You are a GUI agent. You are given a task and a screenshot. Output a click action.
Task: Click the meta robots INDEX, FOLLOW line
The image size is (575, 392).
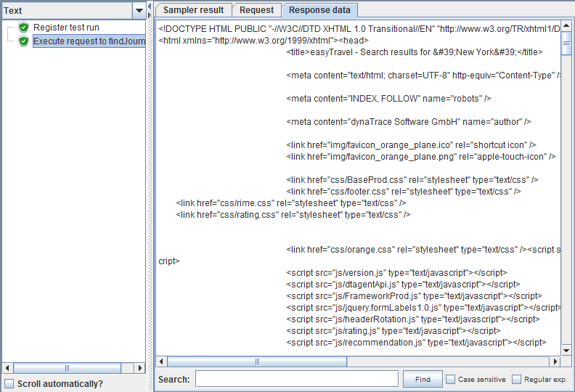[388, 99]
